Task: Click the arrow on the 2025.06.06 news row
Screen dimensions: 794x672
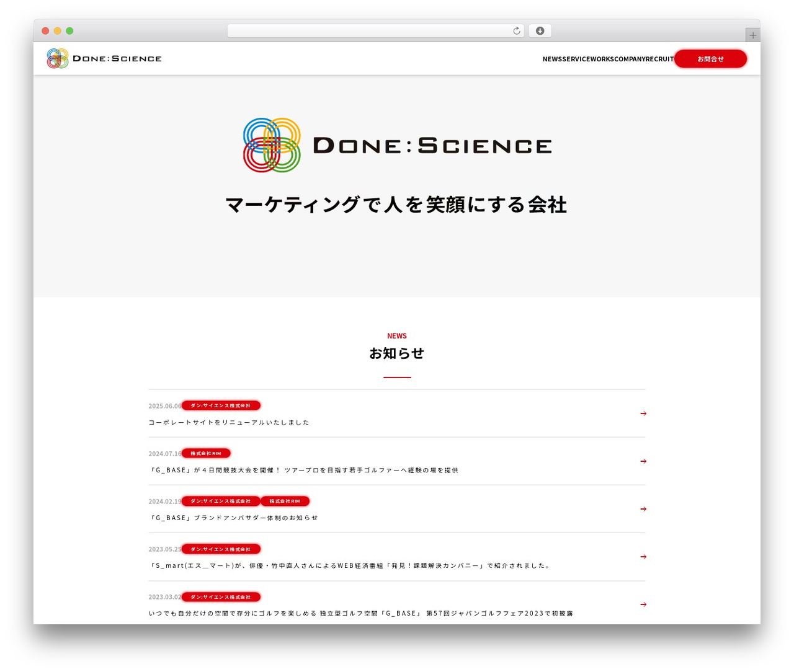Action: [643, 413]
